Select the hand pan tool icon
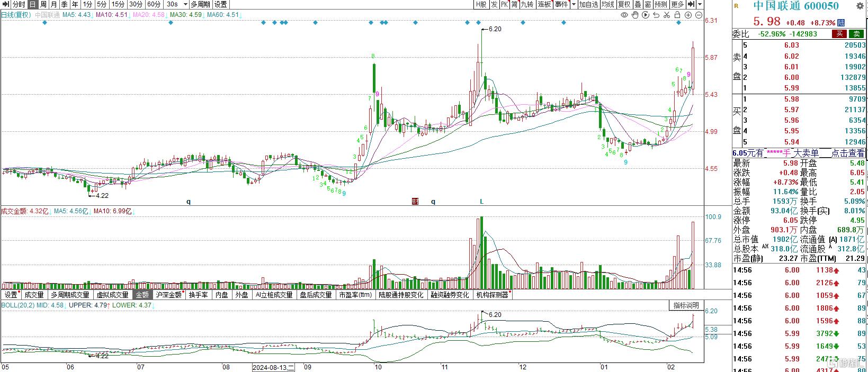Image resolution: width=868 pixels, height=372 pixels. tap(636, 15)
